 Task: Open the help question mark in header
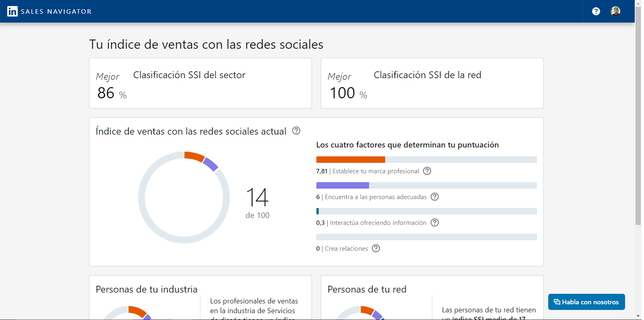coord(596,11)
